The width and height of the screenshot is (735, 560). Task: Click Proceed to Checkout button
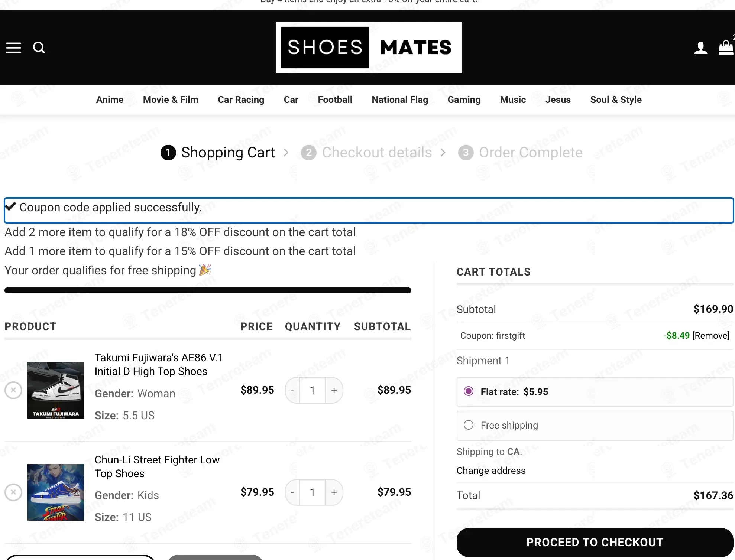[595, 542]
